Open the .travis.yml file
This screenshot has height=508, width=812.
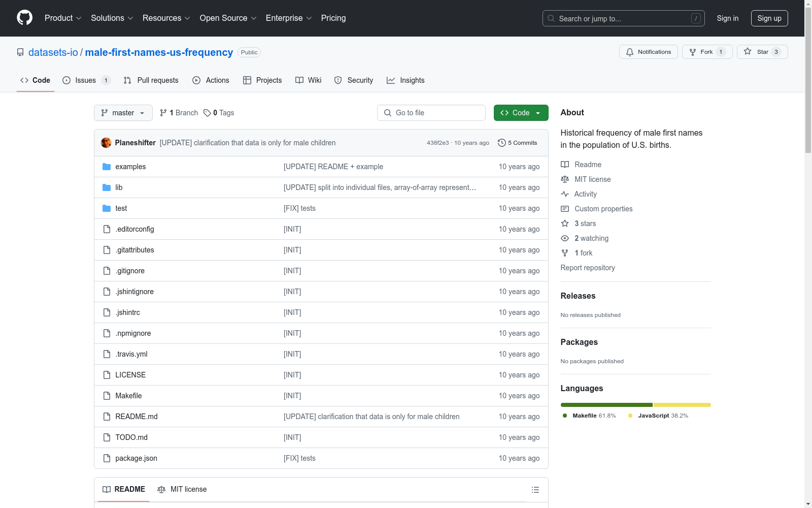click(x=131, y=354)
